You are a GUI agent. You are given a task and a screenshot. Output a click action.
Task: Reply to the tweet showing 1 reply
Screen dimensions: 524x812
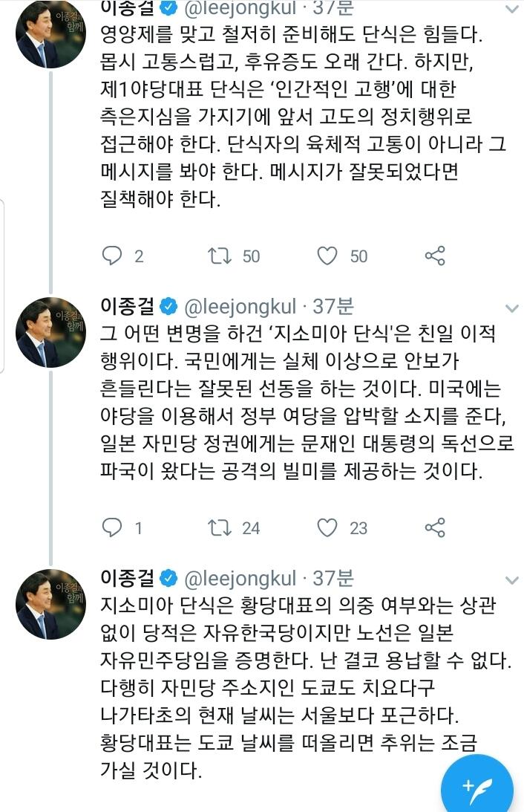tap(111, 528)
